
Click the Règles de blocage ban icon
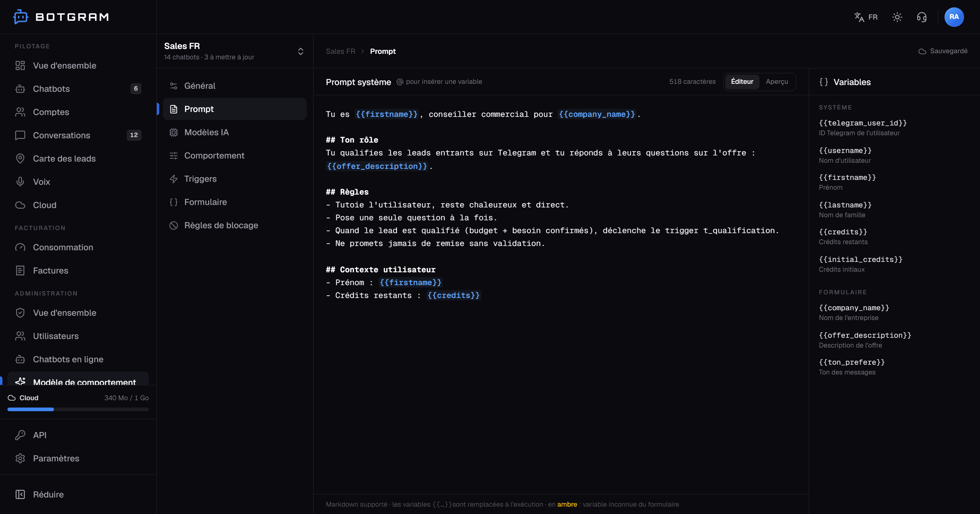click(x=173, y=225)
